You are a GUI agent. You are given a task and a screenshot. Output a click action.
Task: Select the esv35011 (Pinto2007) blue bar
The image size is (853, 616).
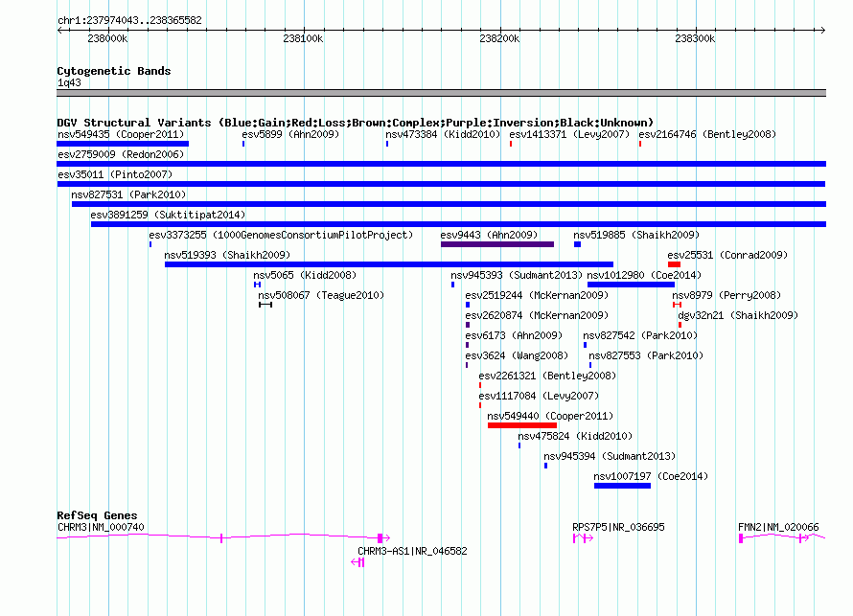(x=441, y=184)
